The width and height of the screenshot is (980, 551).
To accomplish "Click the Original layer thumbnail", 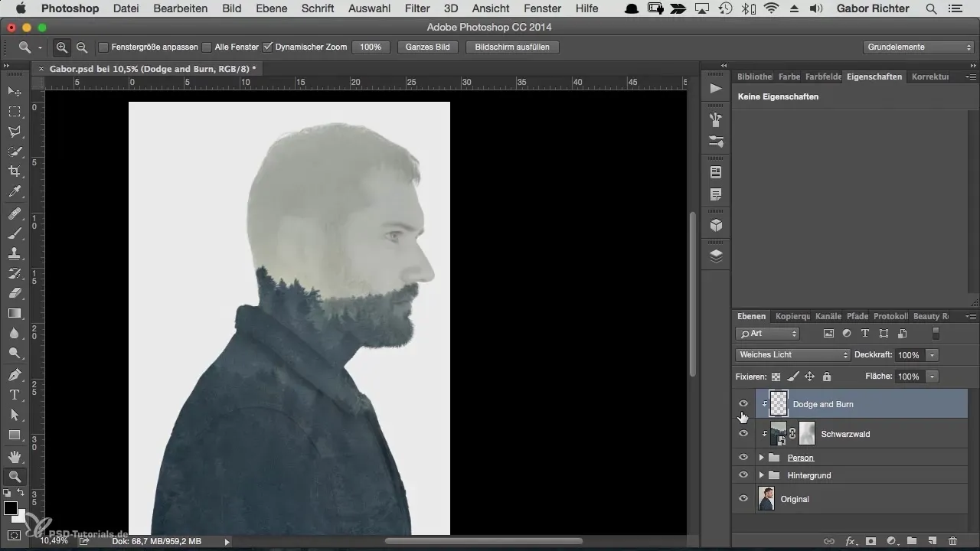I will click(766, 498).
